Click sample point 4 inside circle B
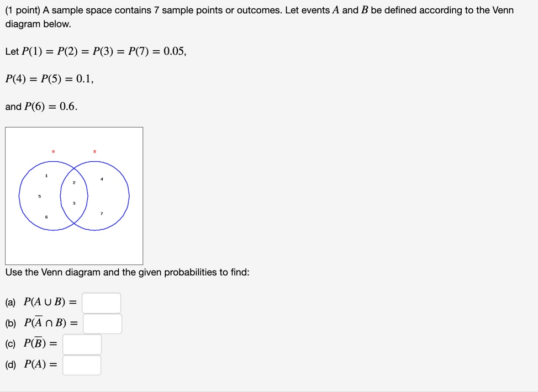Viewport: 538px width, 392px height. coord(101,178)
